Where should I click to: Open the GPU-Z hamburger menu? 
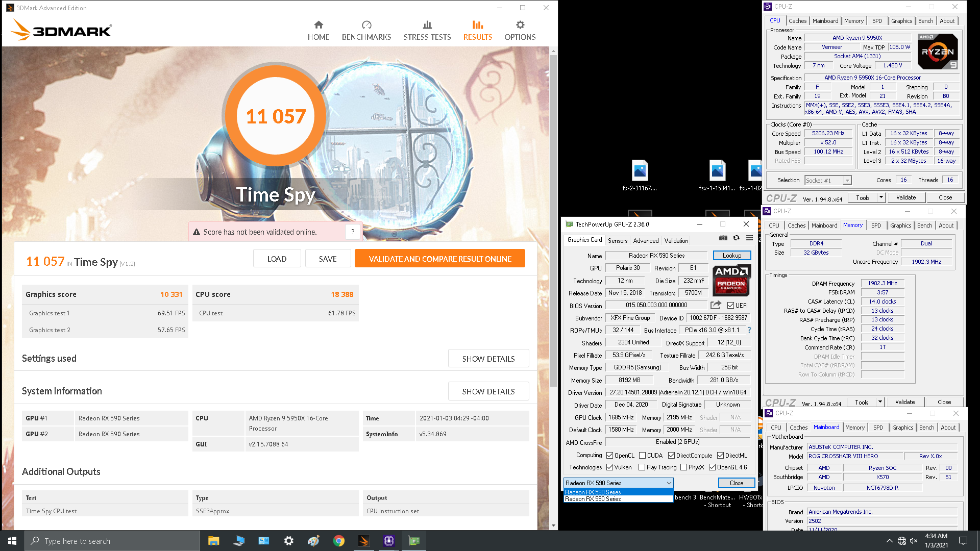[x=749, y=238]
